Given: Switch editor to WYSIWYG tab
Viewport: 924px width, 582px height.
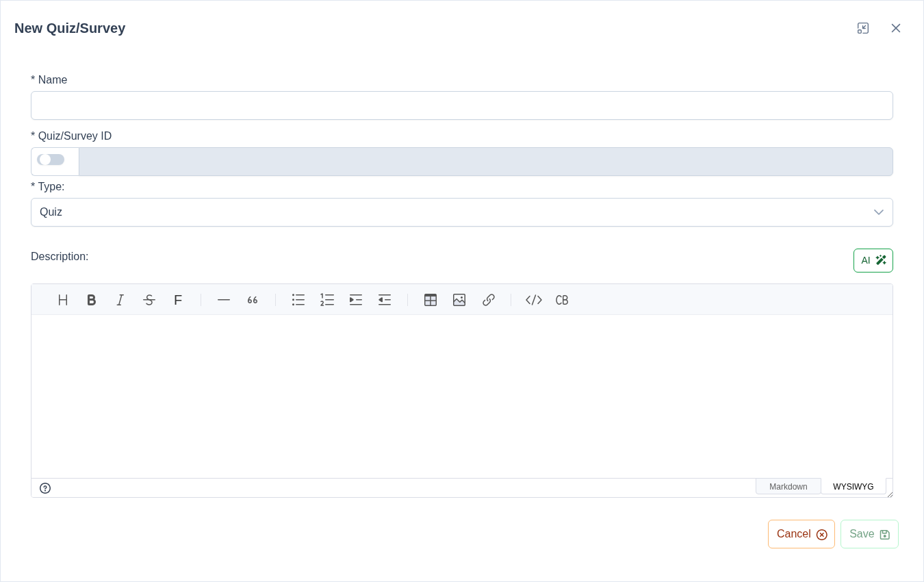Looking at the screenshot, I should pyautogui.click(x=854, y=487).
